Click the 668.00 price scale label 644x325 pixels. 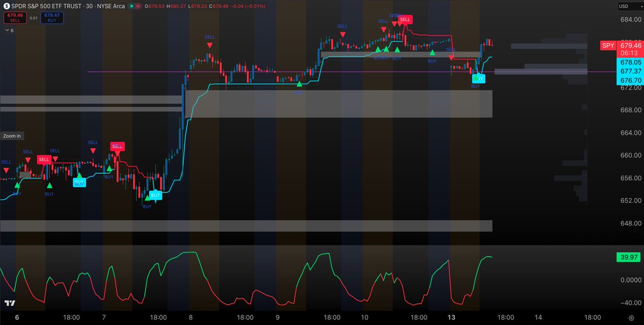[630, 110]
